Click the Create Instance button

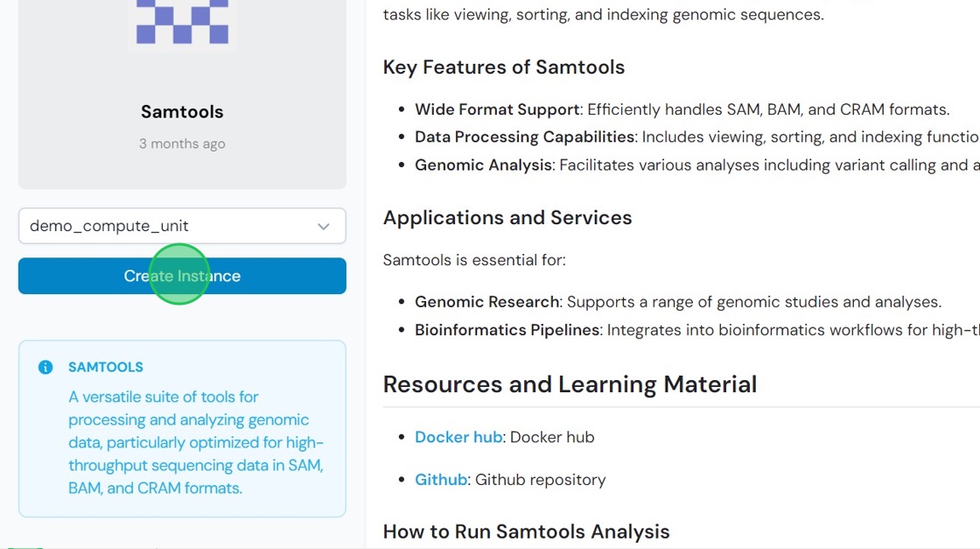pyautogui.click(x=182, y=276)
